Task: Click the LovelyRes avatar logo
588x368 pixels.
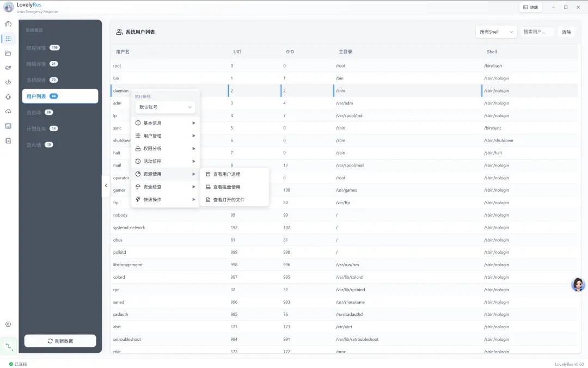Action: click(x=9, y=7)
